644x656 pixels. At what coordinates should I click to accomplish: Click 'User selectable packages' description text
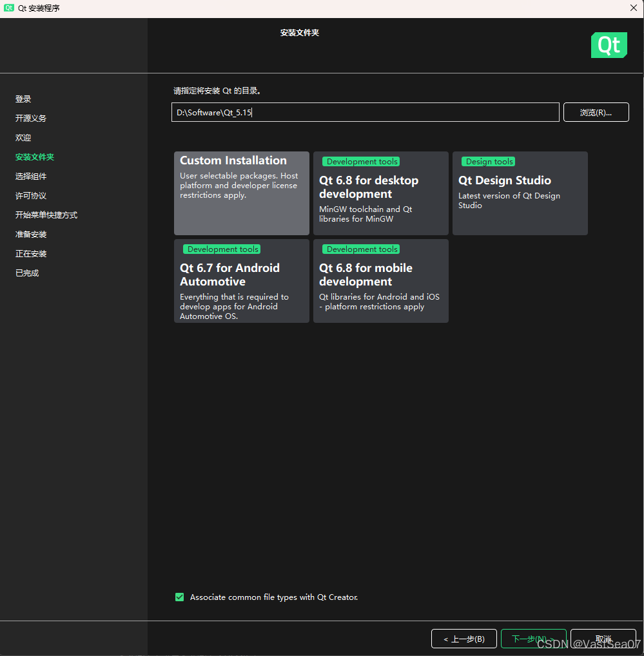pyautogui.click(x=239, y=186)
